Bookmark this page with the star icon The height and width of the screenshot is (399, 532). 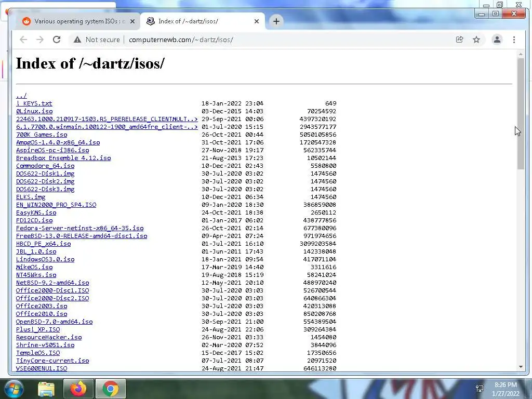476,39
